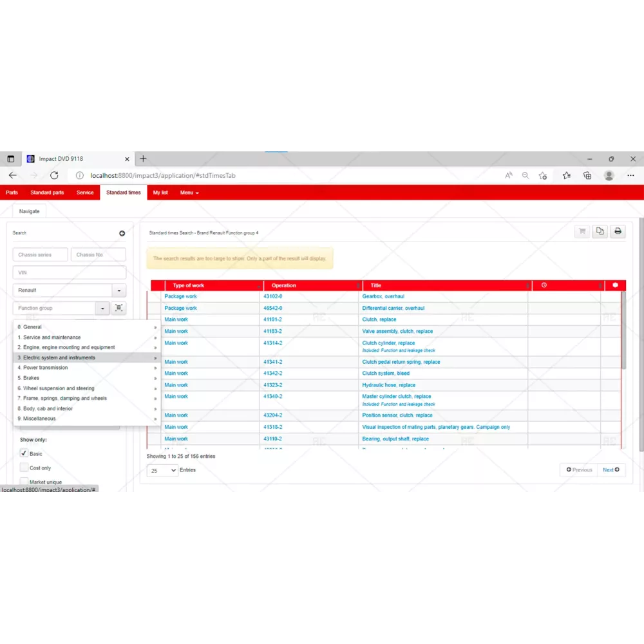The image size is (644, 644).
Task: Toggle the Function group dropdown arrow
Action: (x=102, y=308)
